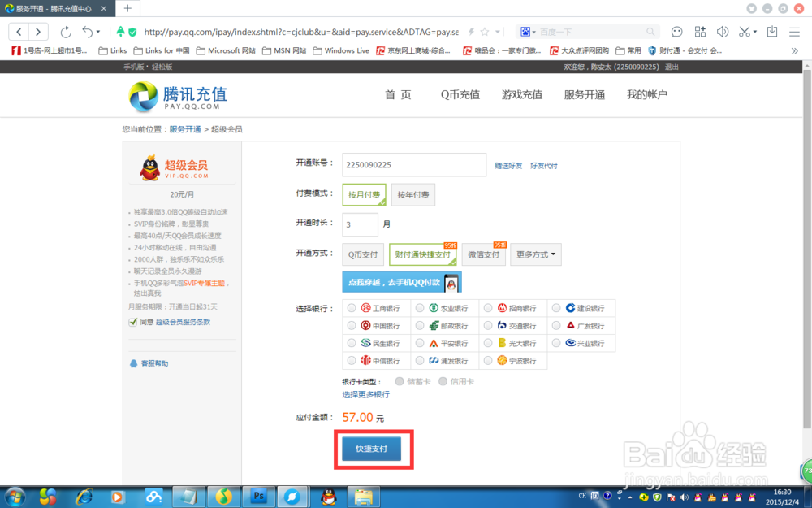This screenshot has height=508, width=812.
Task: Expand the 开通时长 duration selector
Action: pyautogui.click(x=360, y=224)
